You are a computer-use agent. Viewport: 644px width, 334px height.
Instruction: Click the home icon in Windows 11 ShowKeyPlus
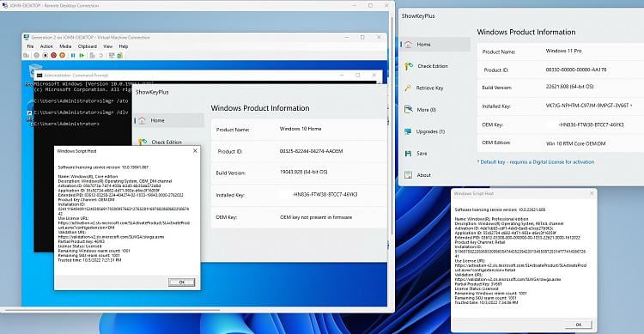[408, 45]
